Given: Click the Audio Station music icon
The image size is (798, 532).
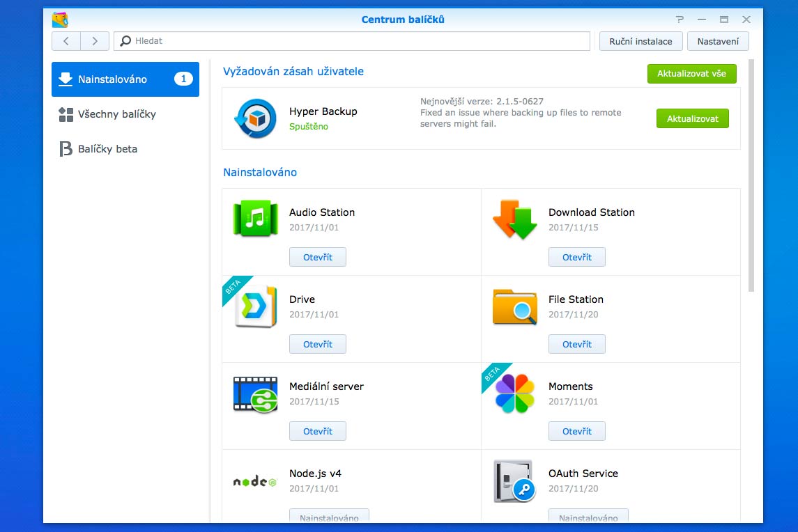Looking at the screenshot, I should point(255,219).
